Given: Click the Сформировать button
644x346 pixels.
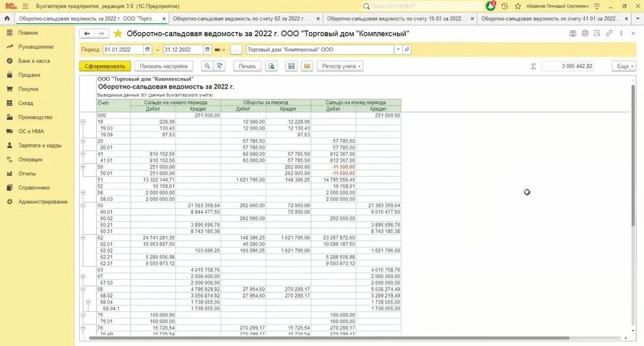Looking at the screenshot, I should [x=105, y=66].
